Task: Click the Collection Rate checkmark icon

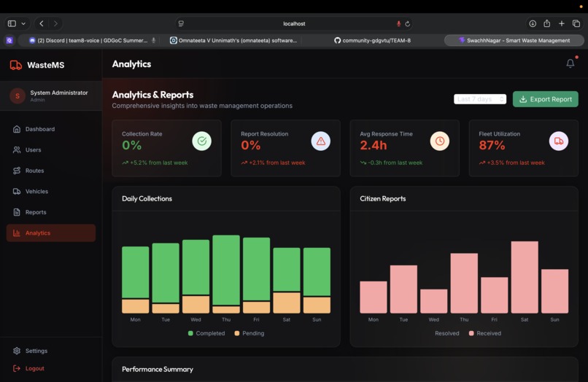Action: [x=202, y=141]
